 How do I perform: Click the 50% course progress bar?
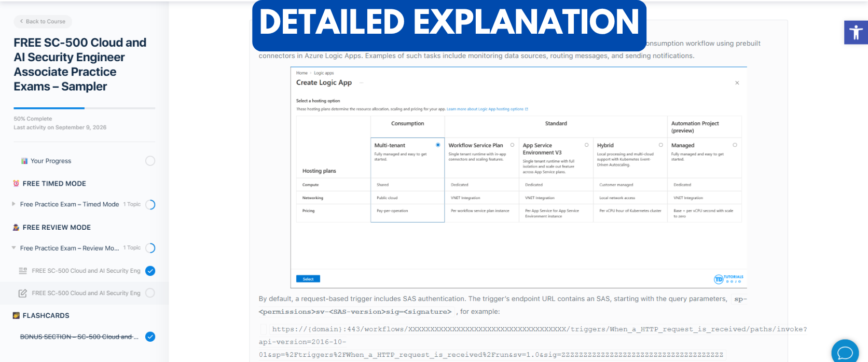pyautogui.click(x=85, y=108)
